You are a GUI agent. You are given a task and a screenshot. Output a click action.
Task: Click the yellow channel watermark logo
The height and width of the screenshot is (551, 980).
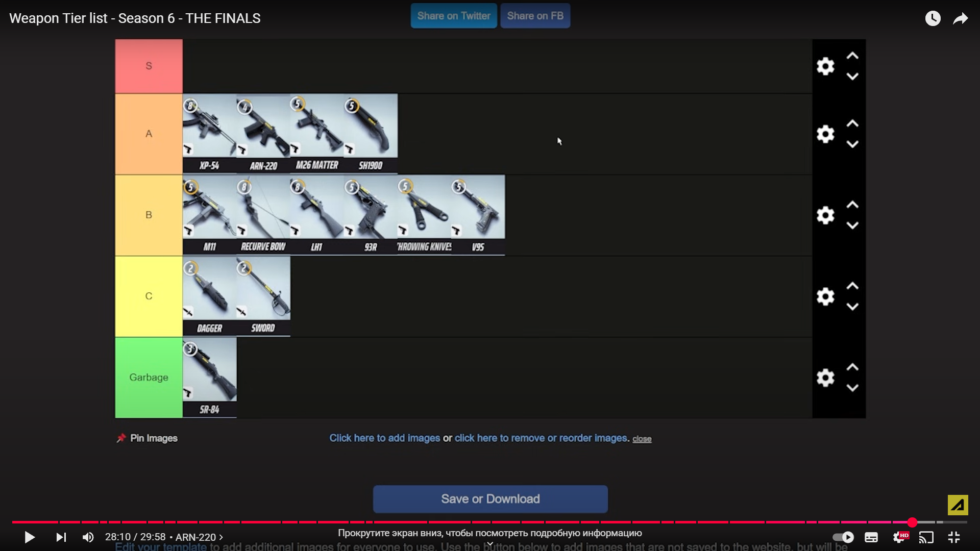[x=958, y=505]
